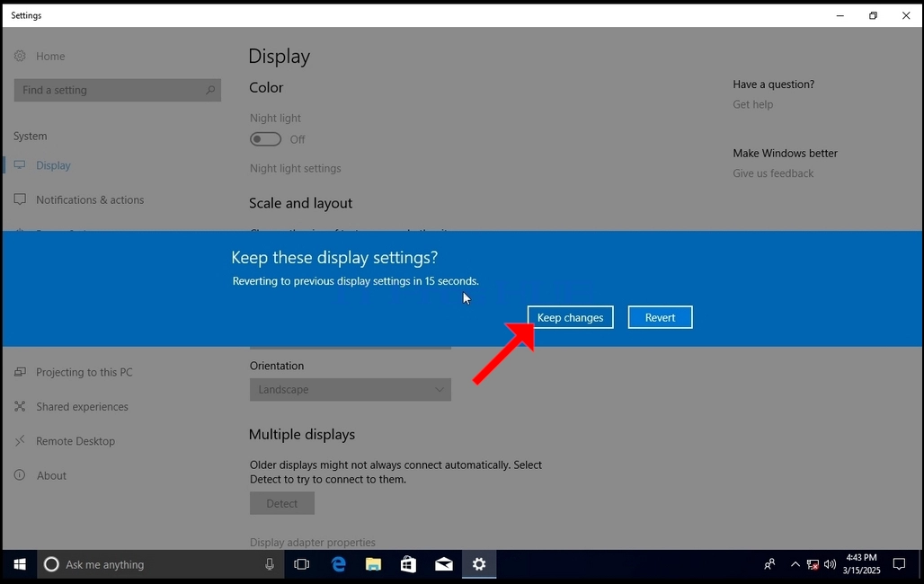The image size is (924, 584).
Task: Click the "Make Windows better" heading
Action: [x=785, y=154]
